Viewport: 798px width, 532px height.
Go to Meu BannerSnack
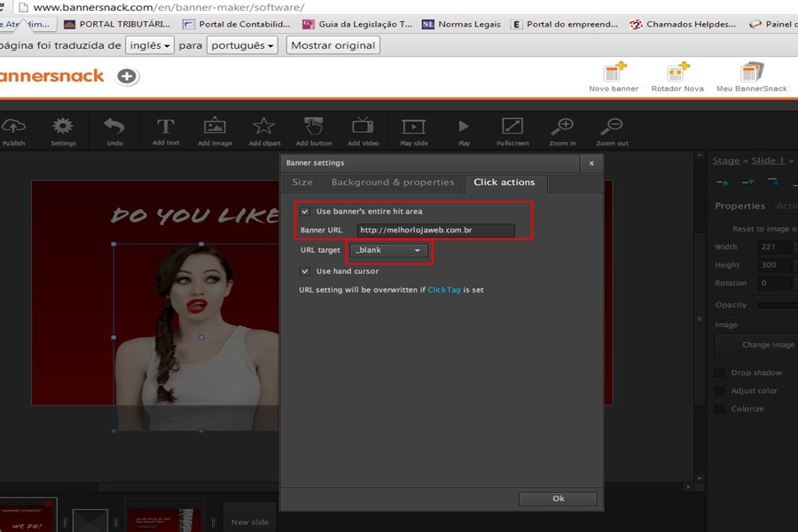752,77
